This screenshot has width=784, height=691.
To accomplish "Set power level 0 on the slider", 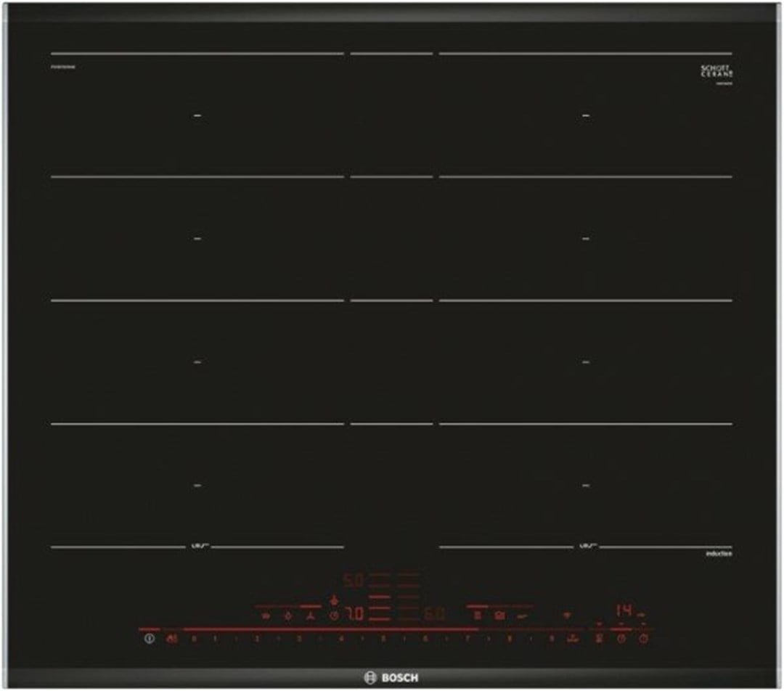I will 194,639.
